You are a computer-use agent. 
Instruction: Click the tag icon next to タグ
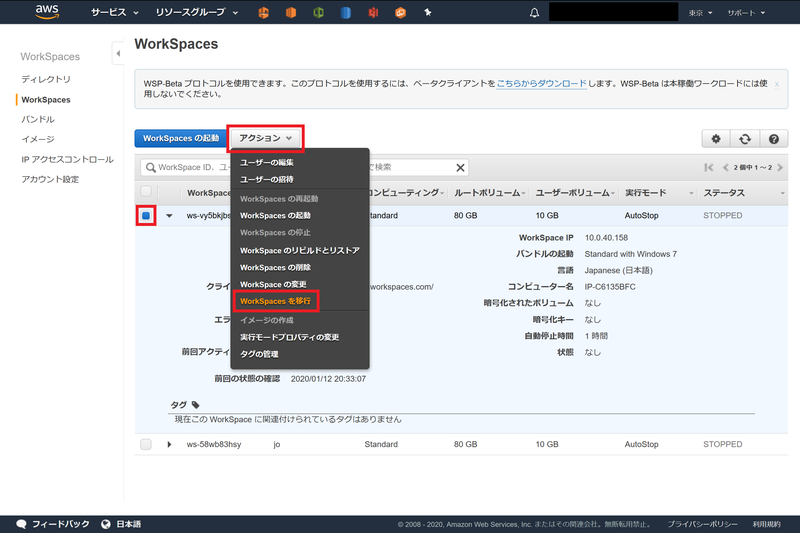click(x=195, y=404)
